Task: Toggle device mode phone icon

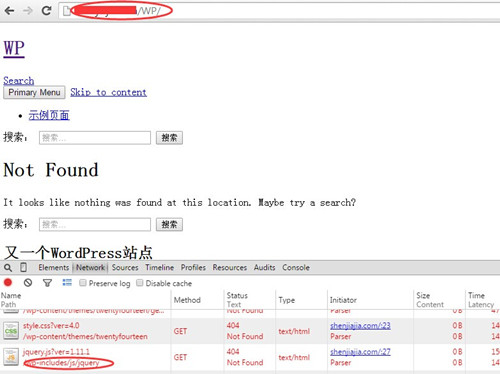Action: 23,267
